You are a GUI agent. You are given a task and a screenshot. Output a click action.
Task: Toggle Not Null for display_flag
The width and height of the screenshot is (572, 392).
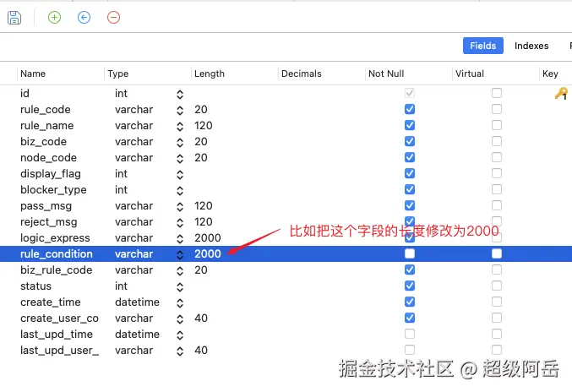(410, 173)
